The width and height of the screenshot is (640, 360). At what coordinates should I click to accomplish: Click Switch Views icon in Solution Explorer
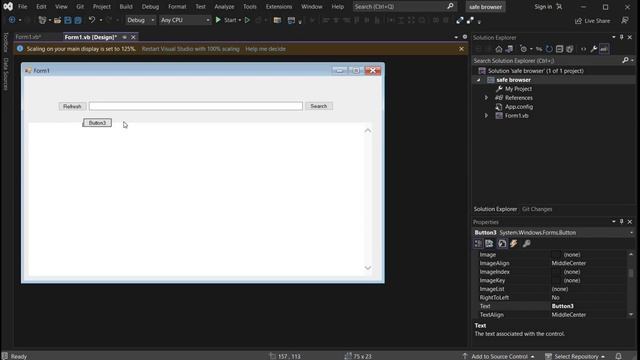(x=509, y=49)
